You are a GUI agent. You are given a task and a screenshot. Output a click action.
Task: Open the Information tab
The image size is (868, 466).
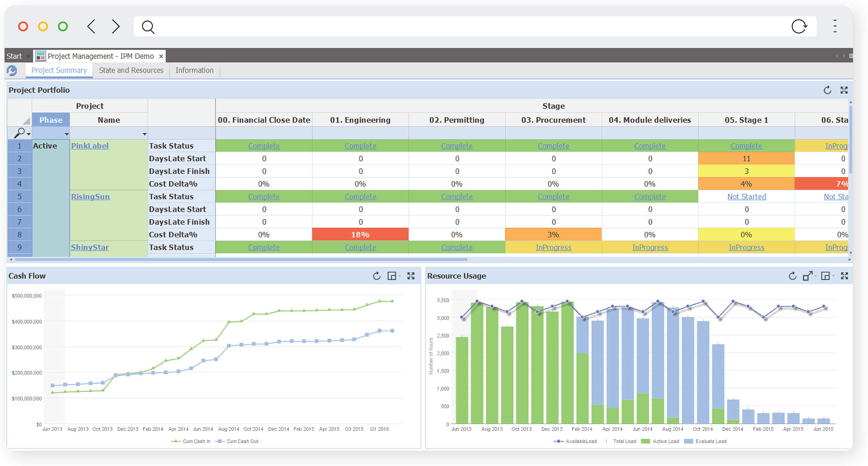[194, 70]
